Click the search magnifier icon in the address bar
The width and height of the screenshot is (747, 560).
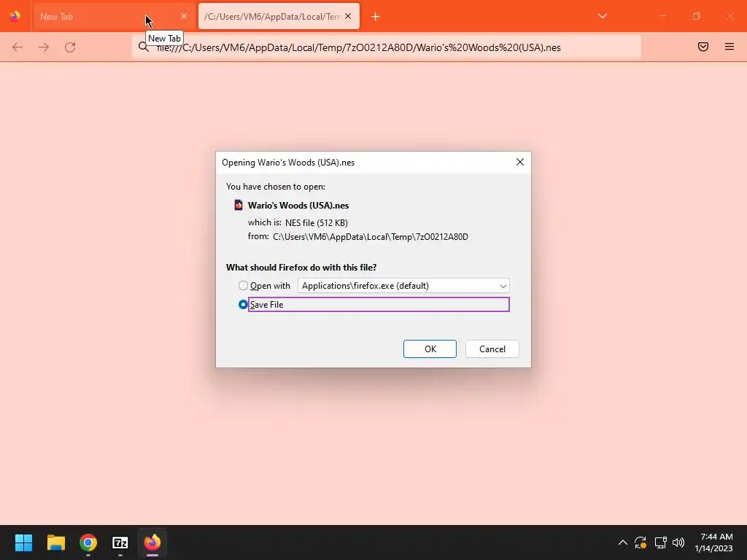coord(144,47)
